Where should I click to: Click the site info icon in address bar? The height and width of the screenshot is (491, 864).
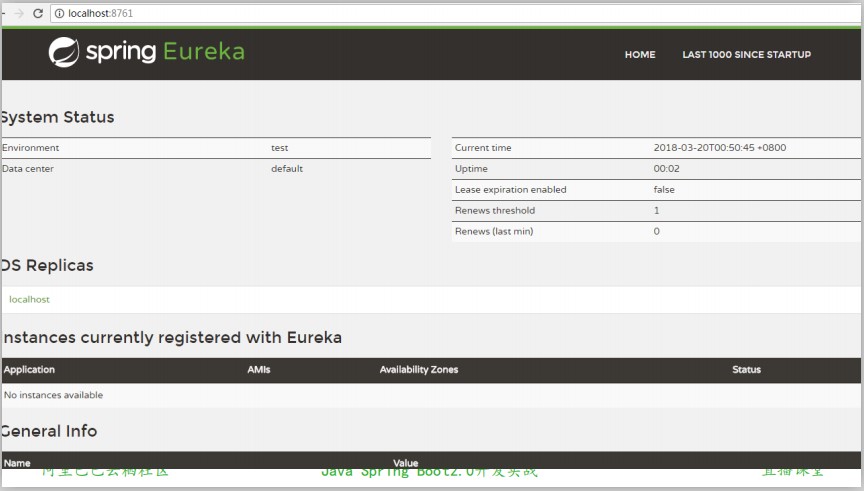point(59,13)
